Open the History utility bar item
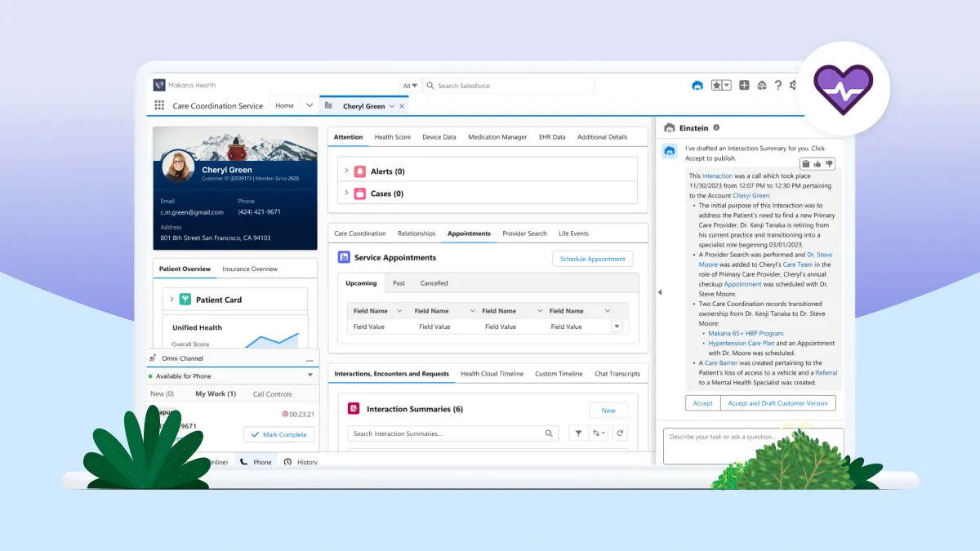980x551 pixels. point(301,461)
